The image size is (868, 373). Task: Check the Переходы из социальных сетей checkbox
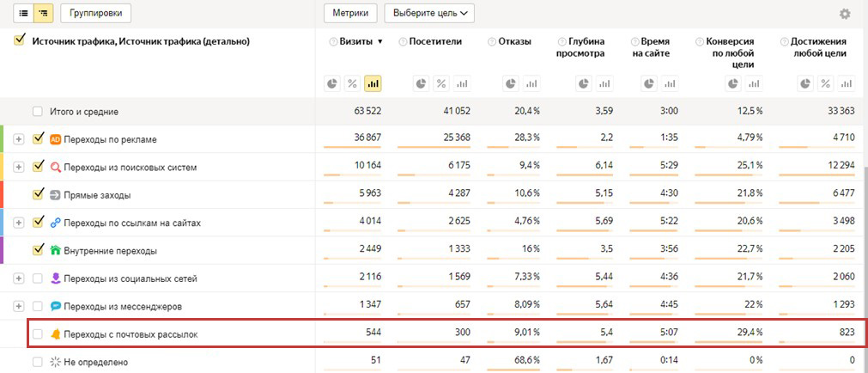(37, 278)
